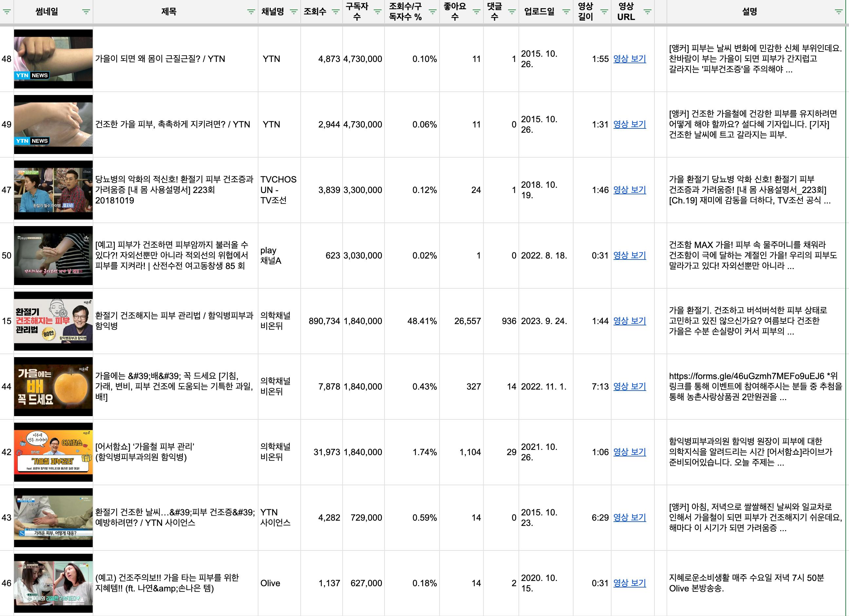
Task: Open 영상 보기 link for row 15
Action: pos(629,321)
